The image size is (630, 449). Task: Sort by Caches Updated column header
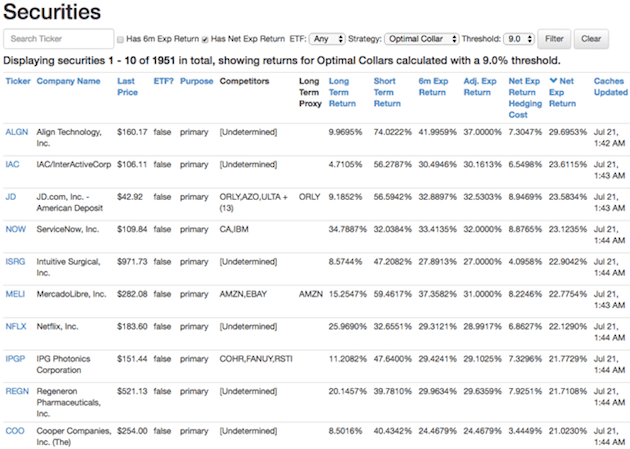coord(610,86)
